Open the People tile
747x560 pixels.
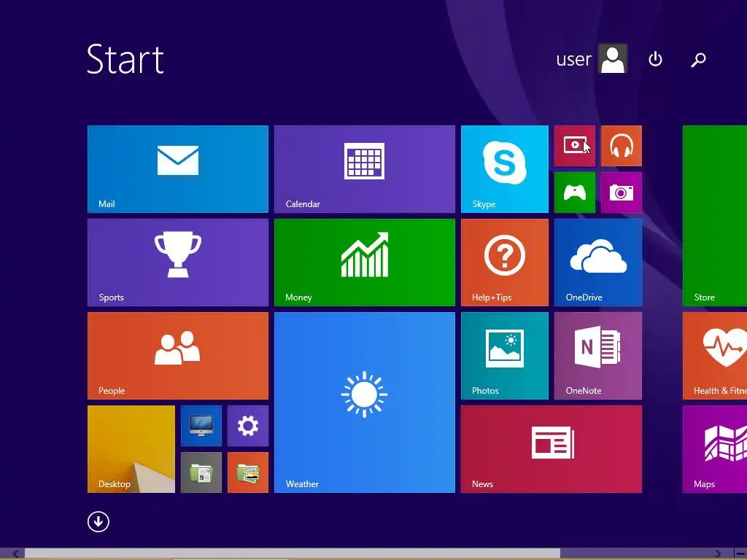[178, 356]
